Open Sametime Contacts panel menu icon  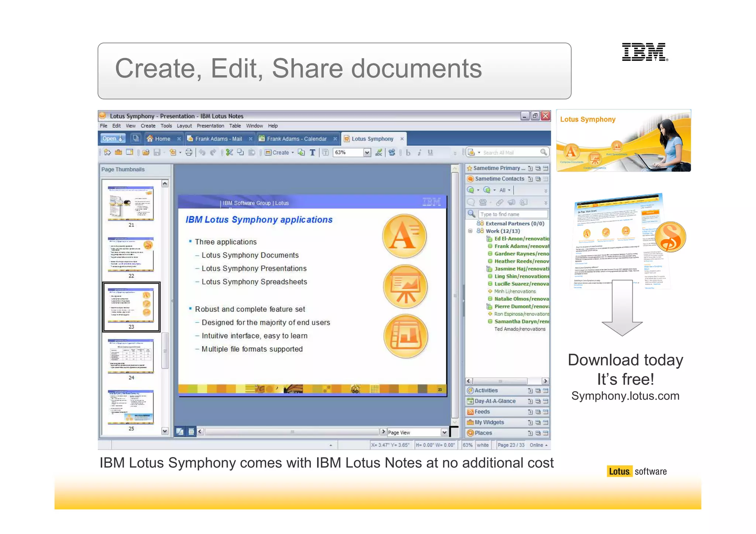click(x=530, y=179)
